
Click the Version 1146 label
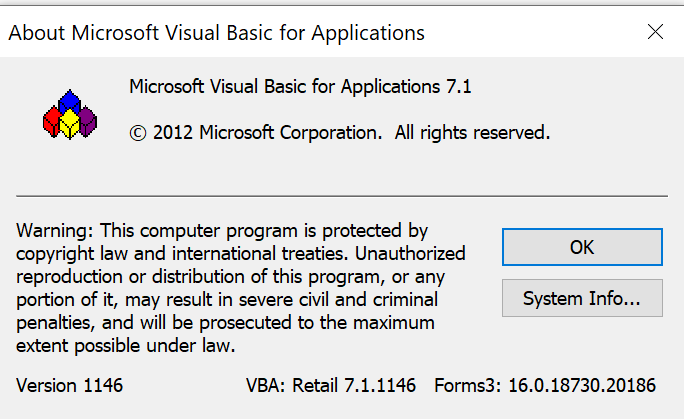pyautogui.click(x=69, y=385)
